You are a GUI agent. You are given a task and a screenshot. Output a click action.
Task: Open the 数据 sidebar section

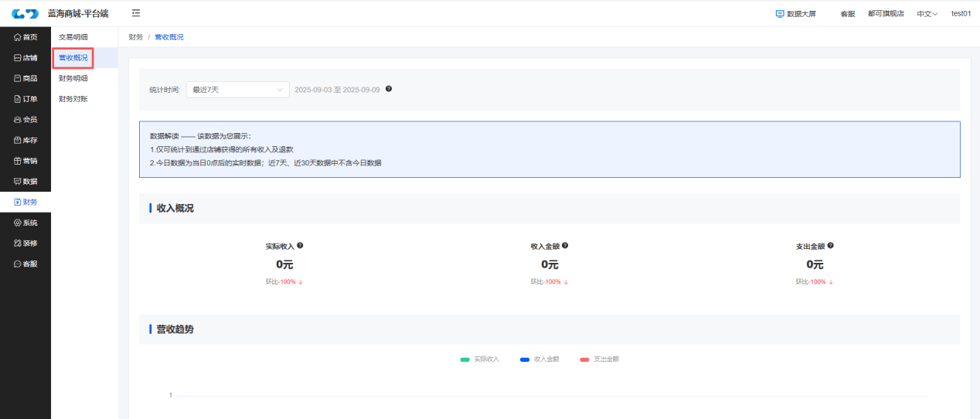pyautogui.click(x=26, y=182)
